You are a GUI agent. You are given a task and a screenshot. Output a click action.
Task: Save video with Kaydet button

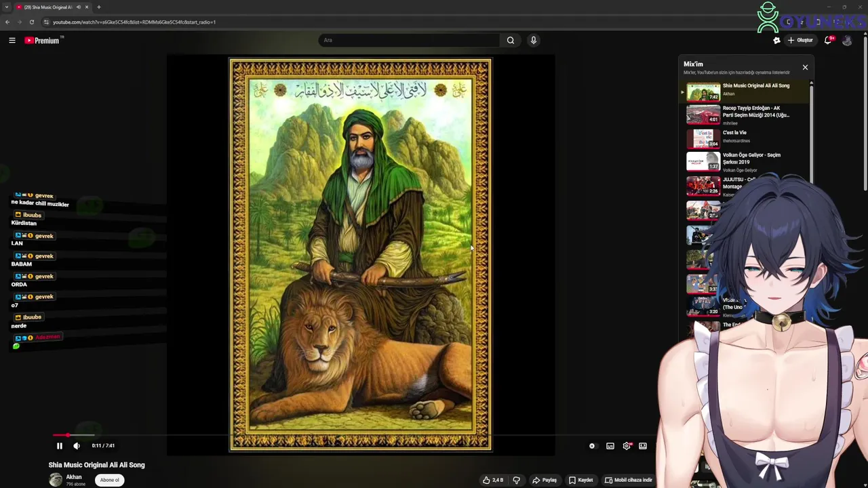[581, 480]
